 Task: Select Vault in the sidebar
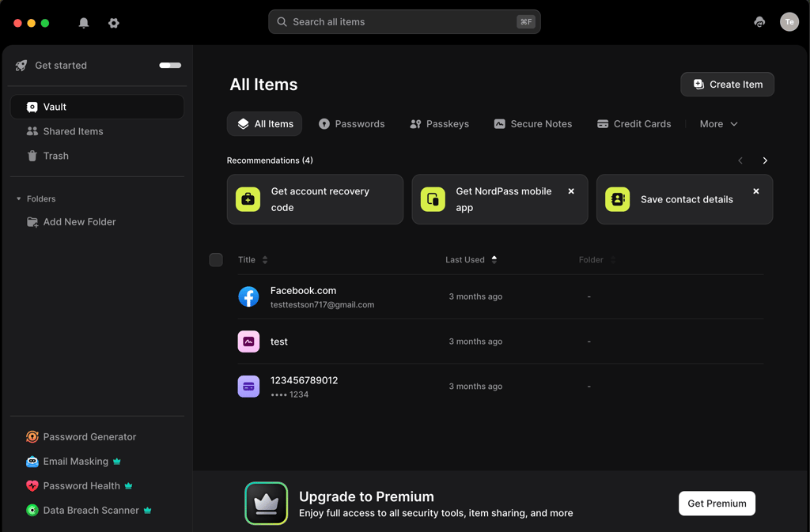click(97, 107)
